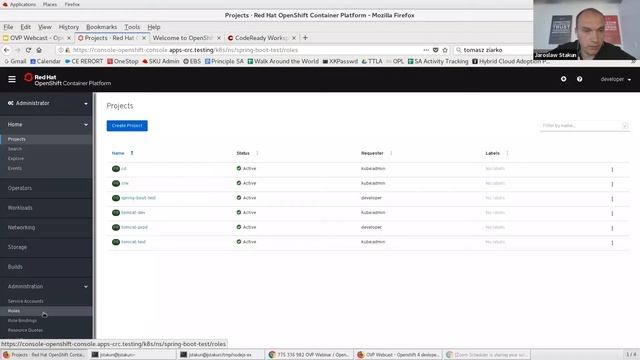The width and height of the screenshot is (640, 360).
Task: Open Firefox History menu
Action: [x=69, y=27]
